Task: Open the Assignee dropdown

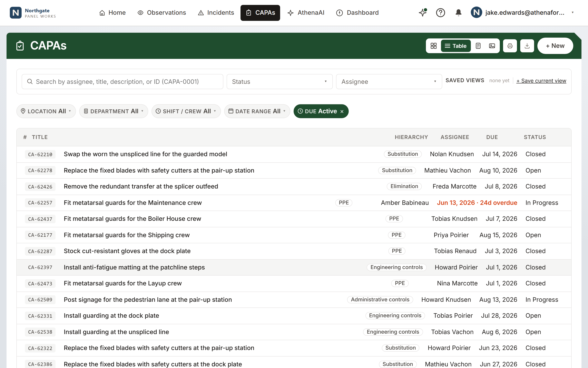Action: coord(389,82)
